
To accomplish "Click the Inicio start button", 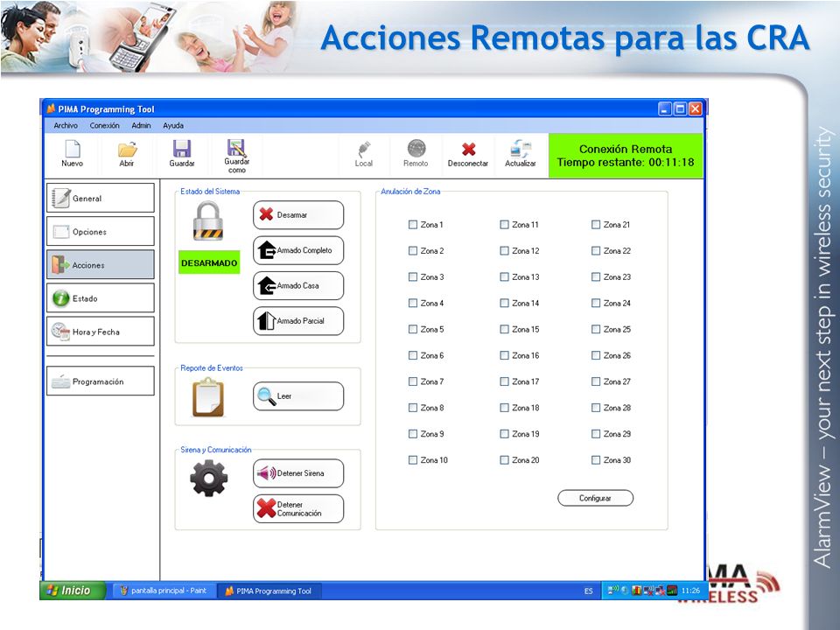I will click(73, 591).
